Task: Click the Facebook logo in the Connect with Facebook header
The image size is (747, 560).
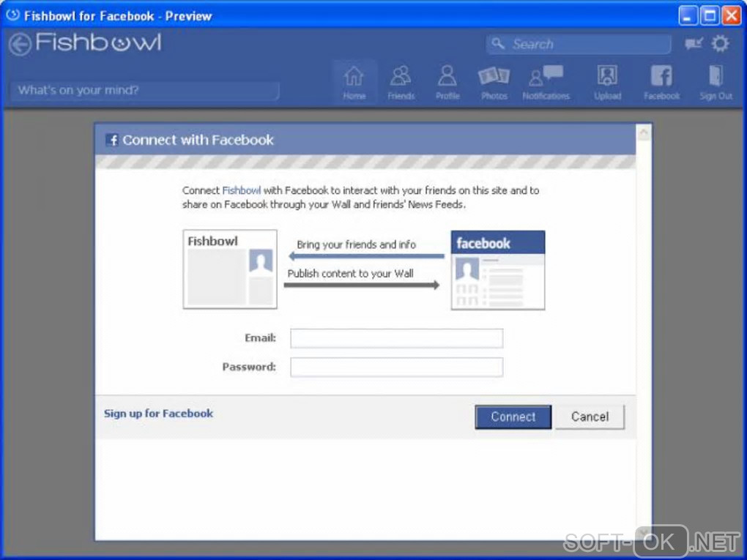Action: point(112,140)
